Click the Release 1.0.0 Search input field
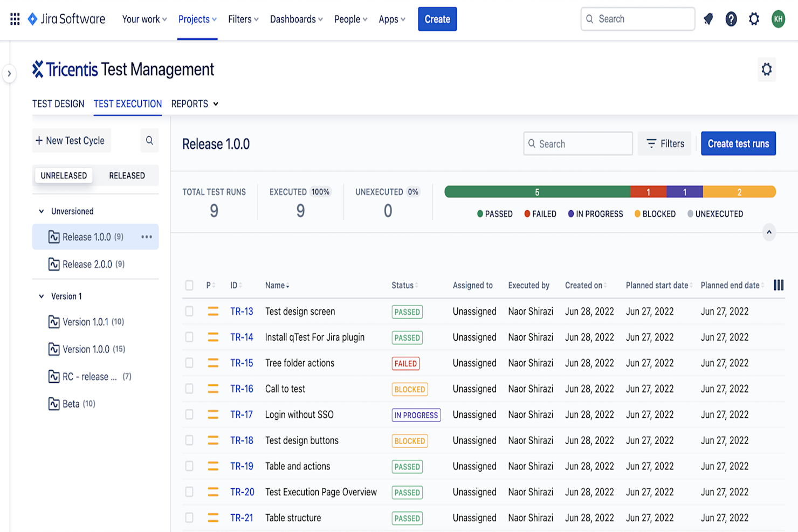The image size is (798, 532). pyautogui.click(x=577, y=143)
